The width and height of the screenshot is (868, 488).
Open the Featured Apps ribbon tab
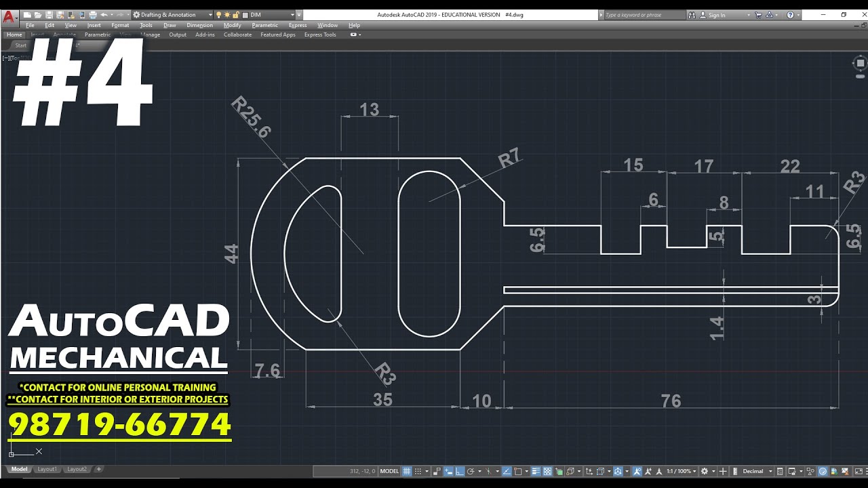pos(278,35)
